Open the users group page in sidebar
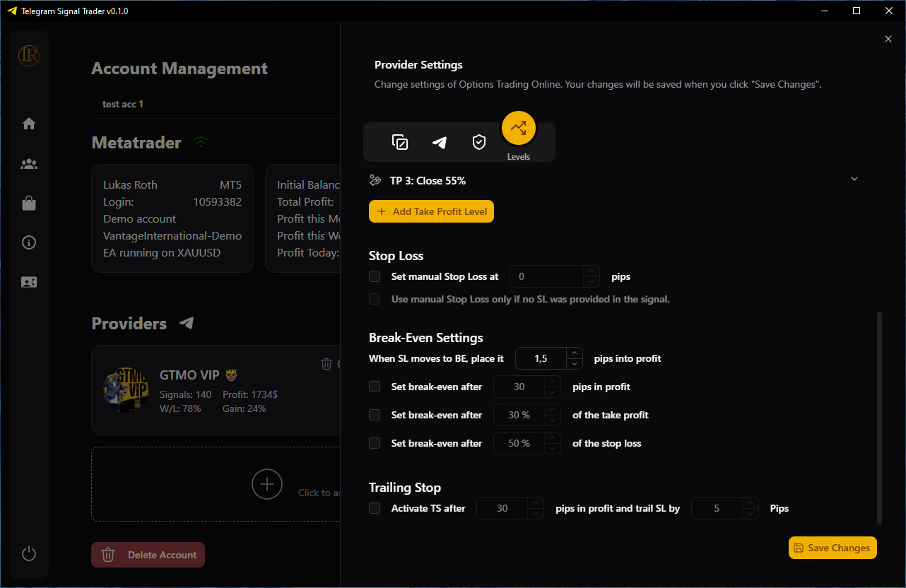 coord(29,164)
